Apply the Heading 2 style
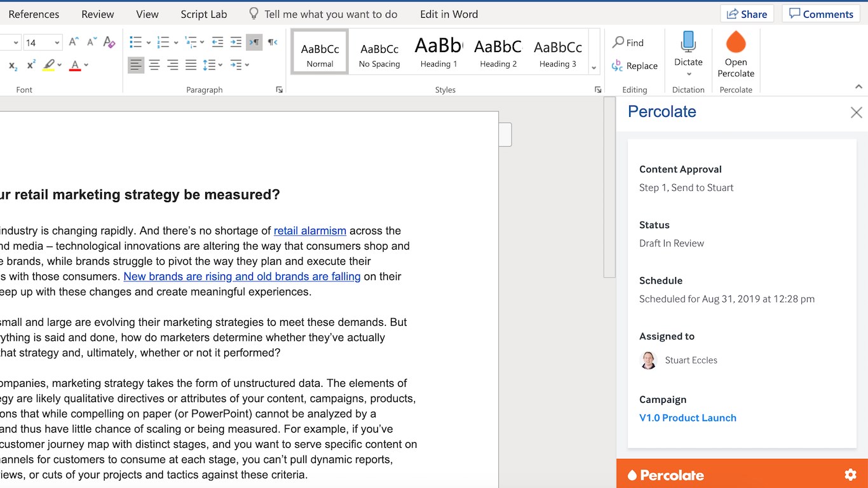Viewport: 868px width, 488px height. (498, 52)
